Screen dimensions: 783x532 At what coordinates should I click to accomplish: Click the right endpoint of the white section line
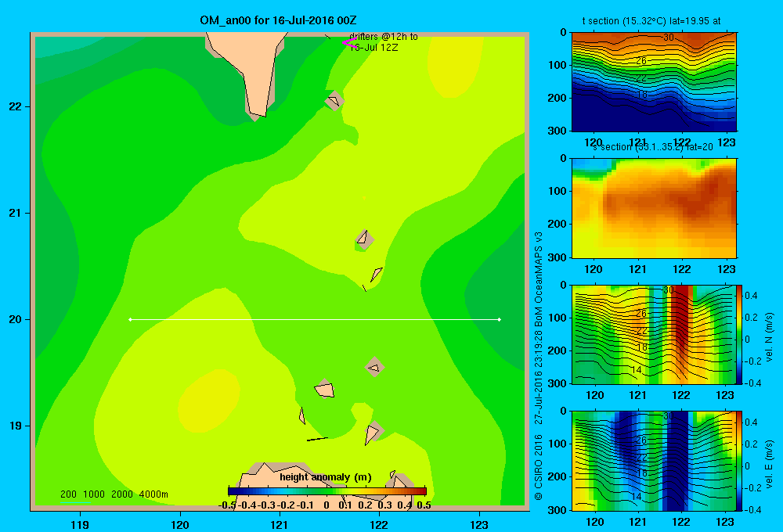point(500,319)
